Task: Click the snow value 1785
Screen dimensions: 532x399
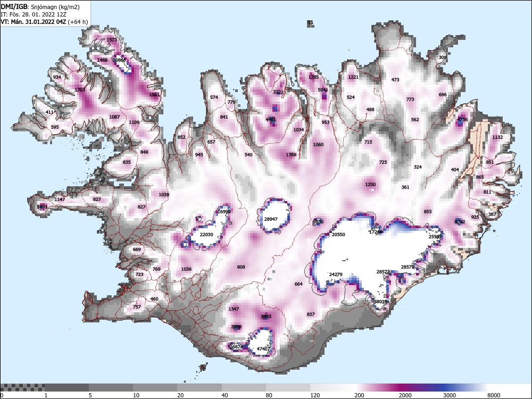Action: click(313, 77)
